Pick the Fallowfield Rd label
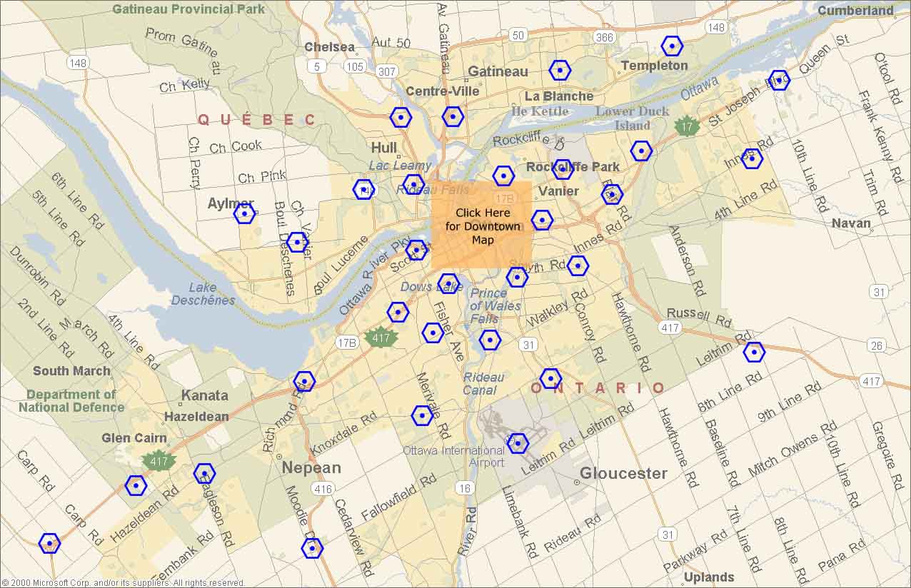 pyautogui.click(x=398, y=498)
